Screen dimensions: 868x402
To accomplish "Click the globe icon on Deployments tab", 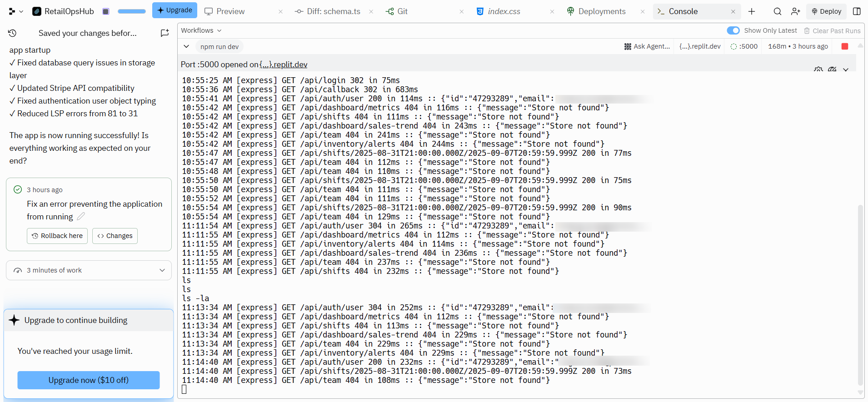I will (571, 11).
